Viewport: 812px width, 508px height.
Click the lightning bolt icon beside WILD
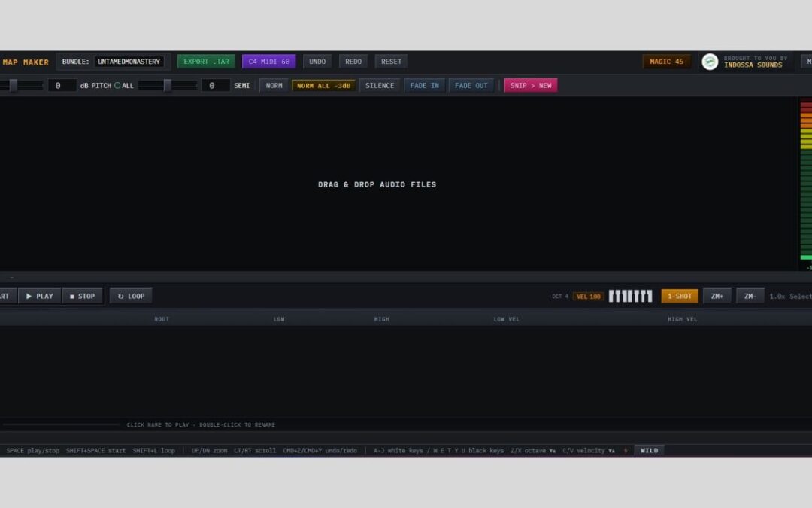point(626,451)
